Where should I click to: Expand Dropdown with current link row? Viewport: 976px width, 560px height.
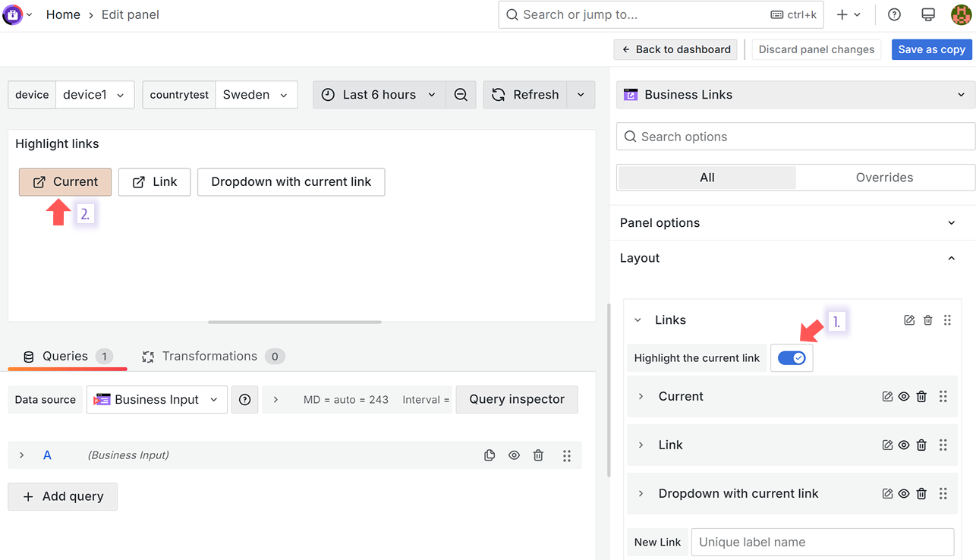point(641,493)
